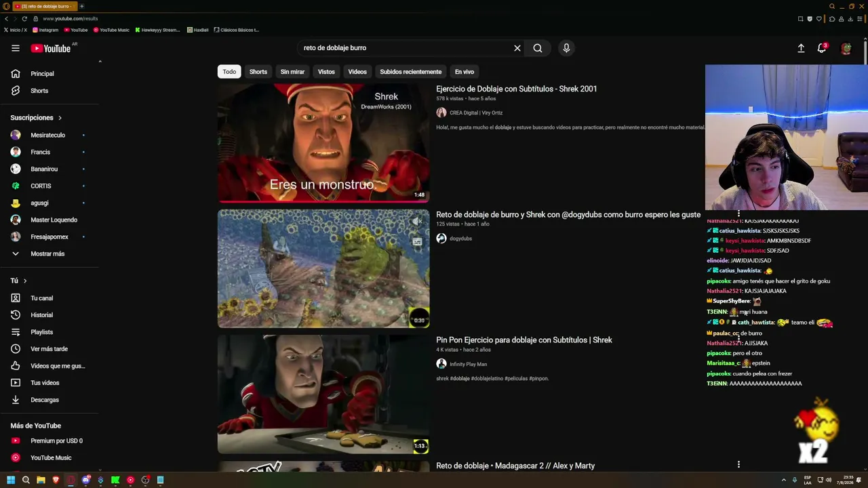Open the HaxBall bookmark
The height and width of the screenshot is (488, 868).
[x=197, y=30]
